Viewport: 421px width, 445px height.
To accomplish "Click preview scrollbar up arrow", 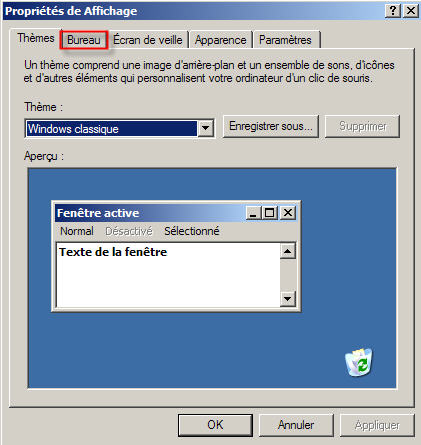I will point(287,251).
